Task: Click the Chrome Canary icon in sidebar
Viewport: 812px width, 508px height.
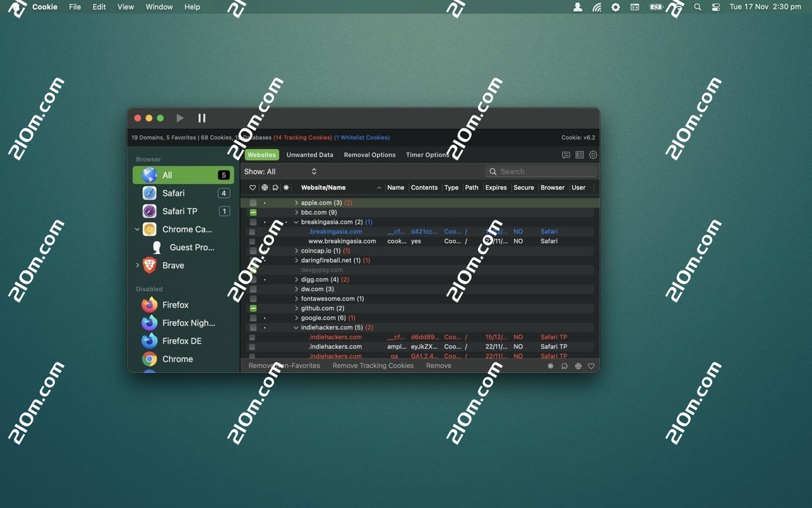Action: (x=150, y=229)
